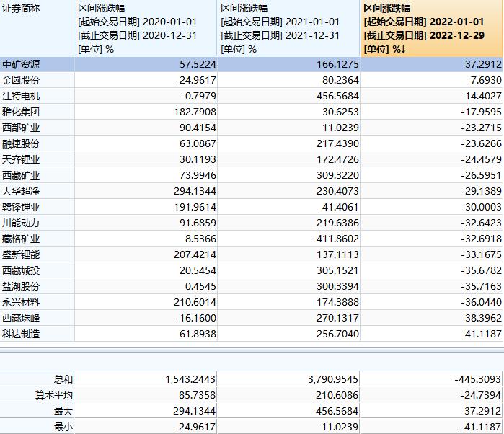Select the 中矿资源 row name
This screenshot has height=434, width=504.
pos(21,64)
